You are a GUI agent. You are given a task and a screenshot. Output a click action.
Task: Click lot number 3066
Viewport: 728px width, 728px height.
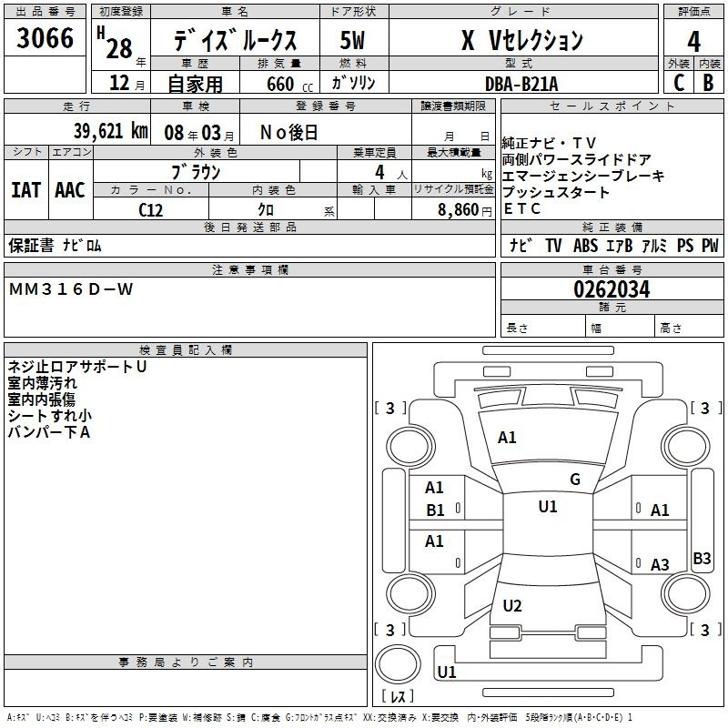point(45,40)
